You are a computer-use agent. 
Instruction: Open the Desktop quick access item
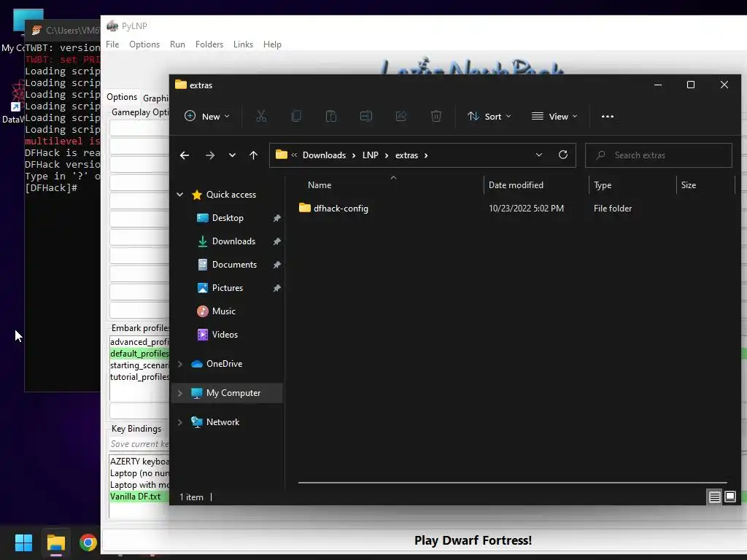pyautogui.click(x=228, y=218)
